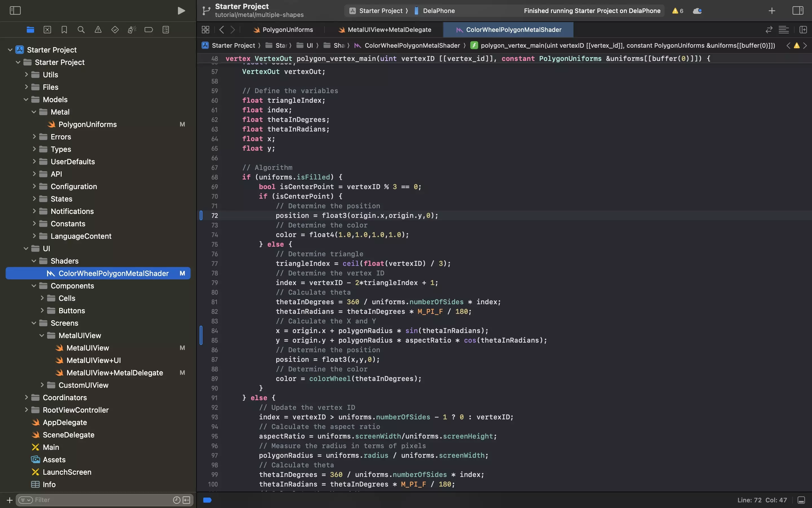Go forward in editor history
This screenshot has width=812, height=508.
coord(233,30)
